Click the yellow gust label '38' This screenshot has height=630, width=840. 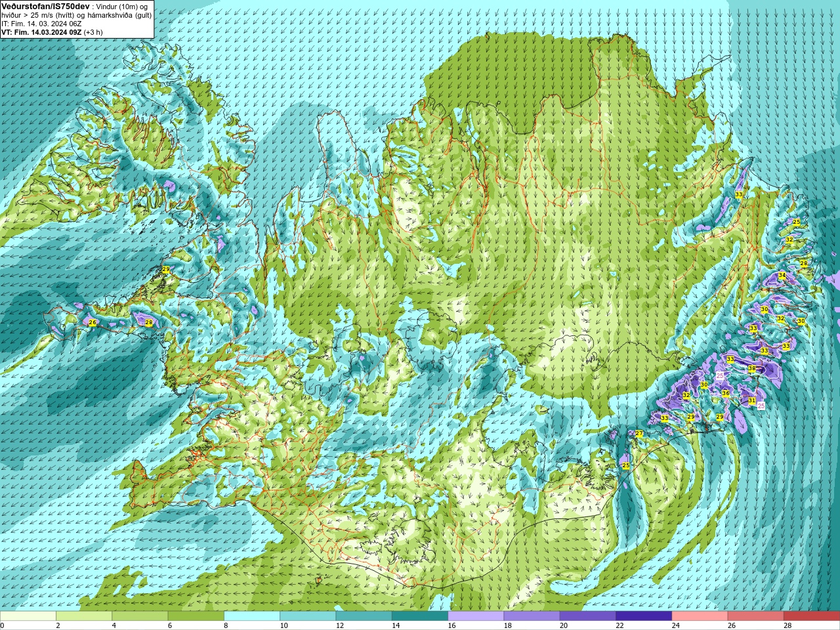752,369
